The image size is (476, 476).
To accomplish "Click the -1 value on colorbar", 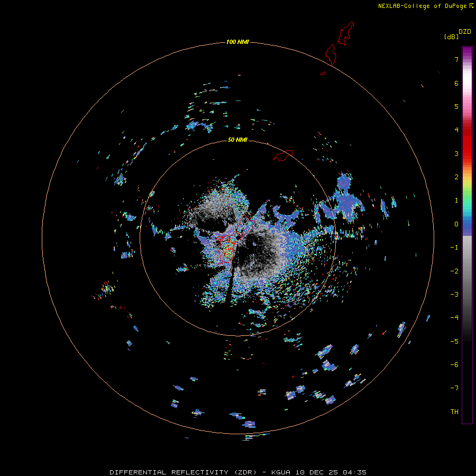I will [454, 248].
